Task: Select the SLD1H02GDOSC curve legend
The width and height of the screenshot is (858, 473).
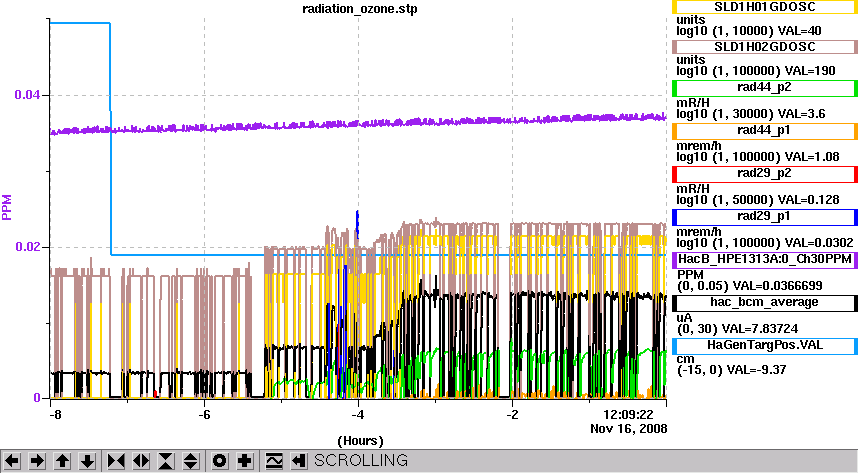Action: pos(764,47)
